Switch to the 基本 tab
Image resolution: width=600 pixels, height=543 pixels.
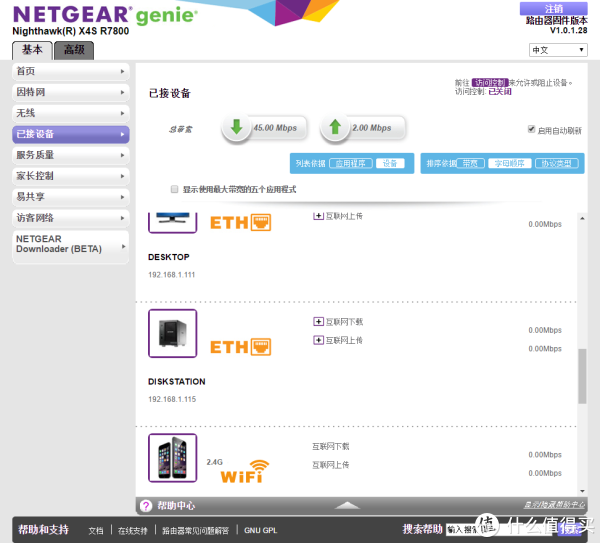point(32,50)
